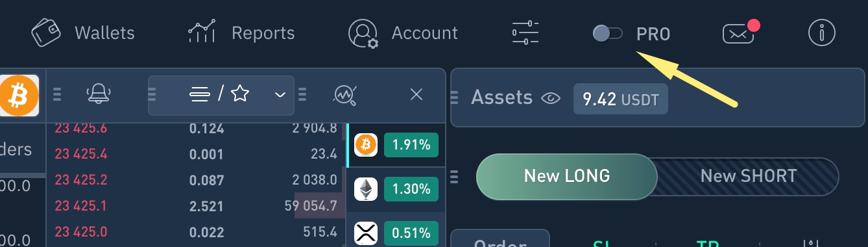Open the messages envelope icon
The image size is (868, 247).
[740, 33]
